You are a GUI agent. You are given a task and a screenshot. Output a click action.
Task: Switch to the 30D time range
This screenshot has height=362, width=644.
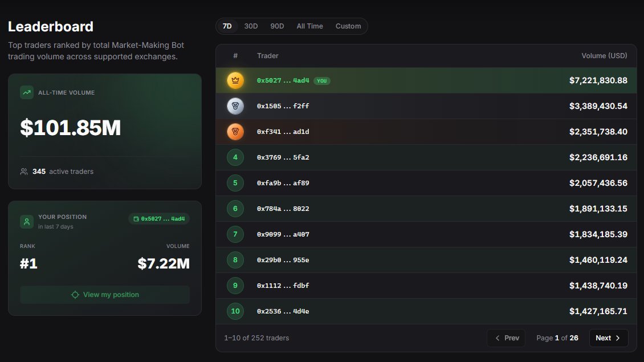tap(251, 26)
